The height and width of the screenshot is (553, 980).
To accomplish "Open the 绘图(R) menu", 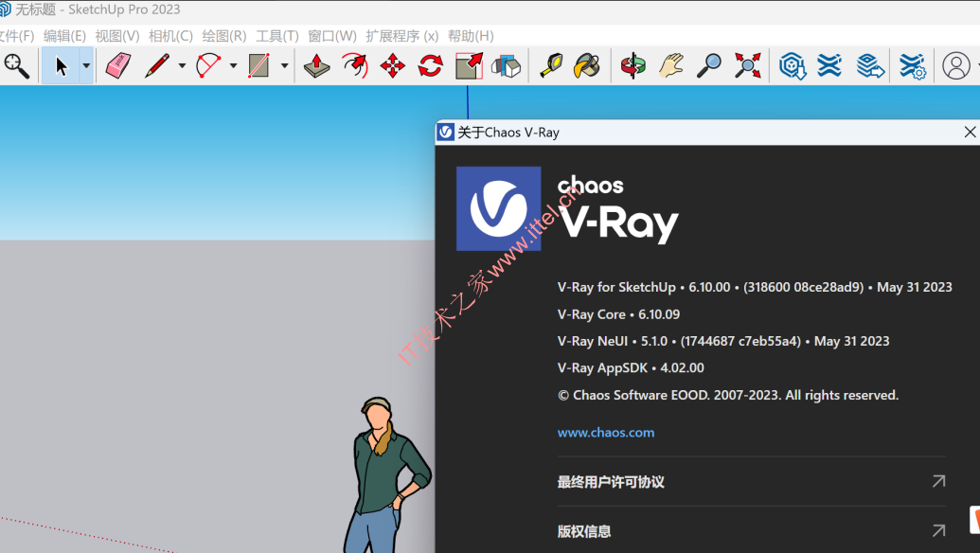I will (x=223, y=36).
